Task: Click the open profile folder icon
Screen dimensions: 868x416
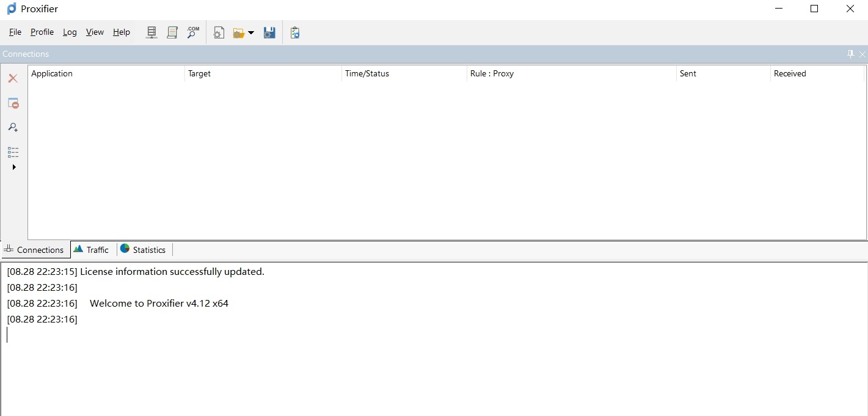Action: click(238, 33)
